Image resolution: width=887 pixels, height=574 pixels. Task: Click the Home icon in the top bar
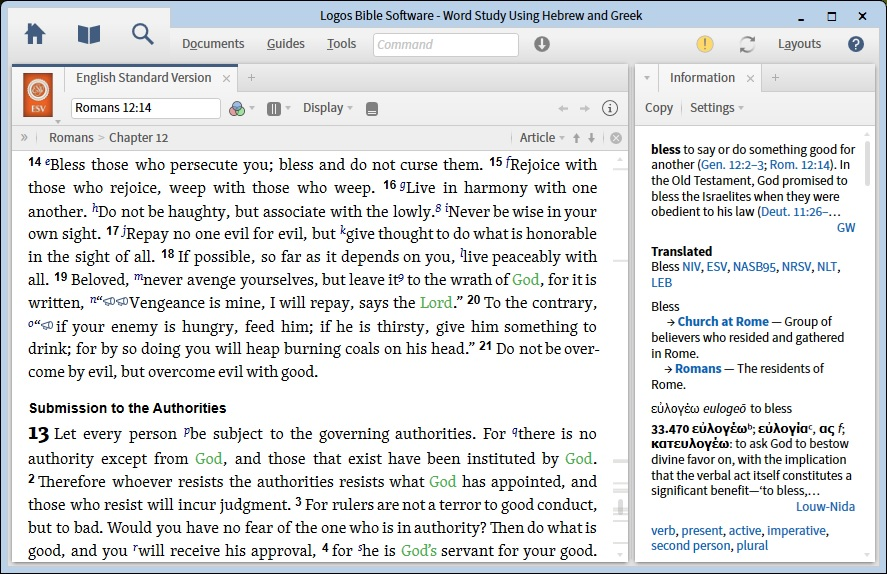coord(35,34)
